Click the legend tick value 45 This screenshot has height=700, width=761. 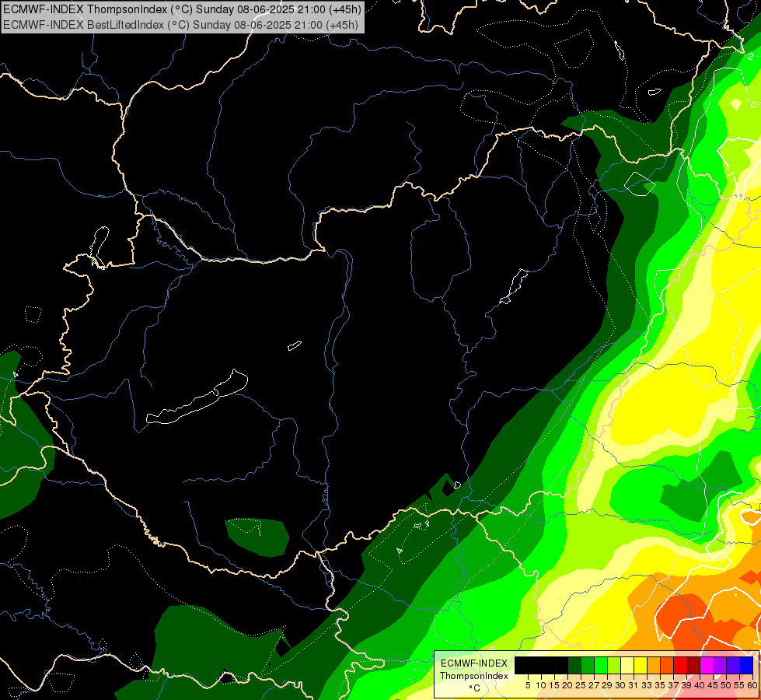[x=713, y=685]
